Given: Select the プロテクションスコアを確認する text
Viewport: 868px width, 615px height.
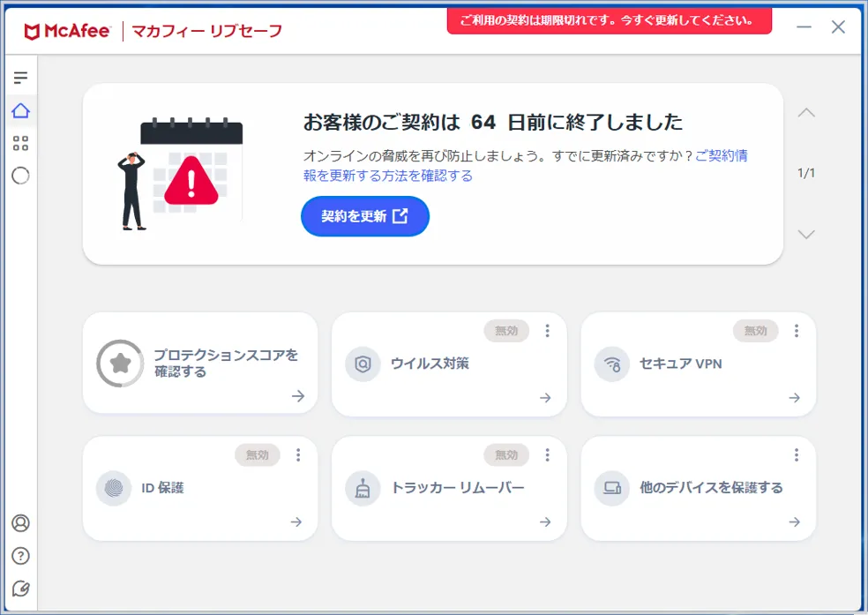Looking at the screenshot, I should 226,364.
